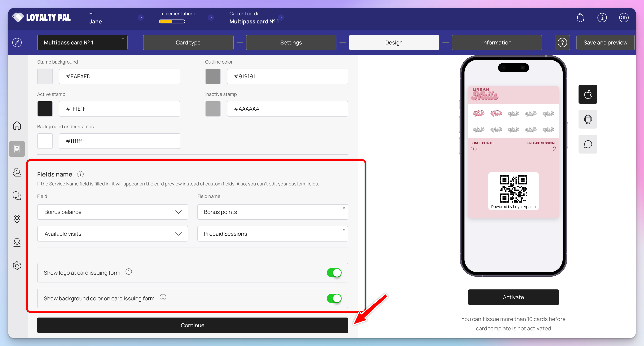Click the Prepaid Sessions field name input

click(272, 234)
